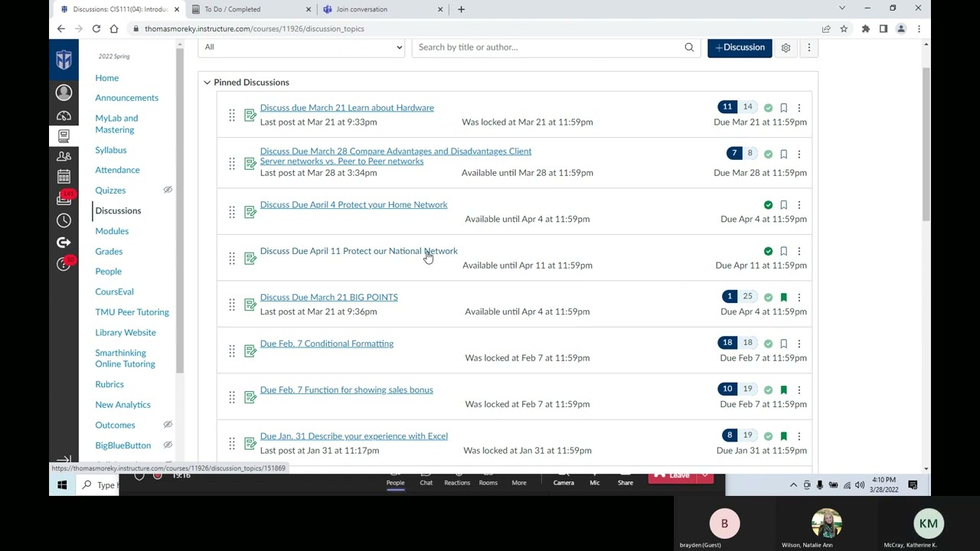980x551 pixels.
Task: Collapse the Pinned Discussions section
Action: [x=207, y=83]
